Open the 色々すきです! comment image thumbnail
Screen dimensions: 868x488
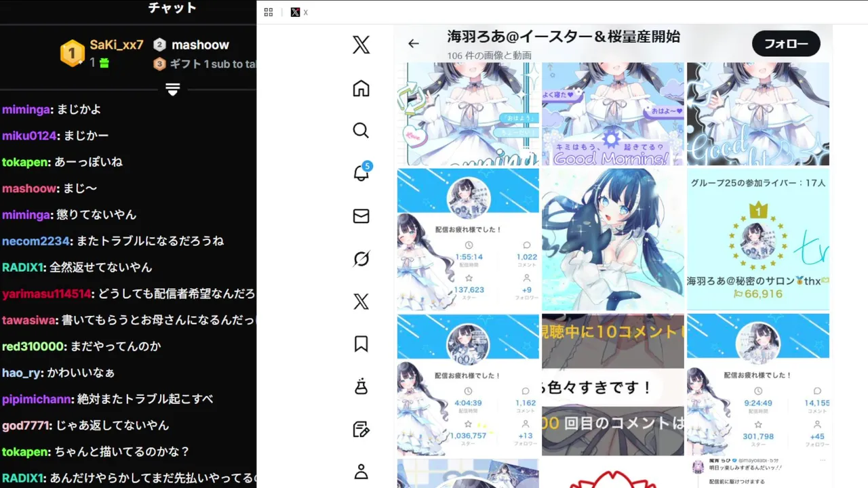[613, 385]
